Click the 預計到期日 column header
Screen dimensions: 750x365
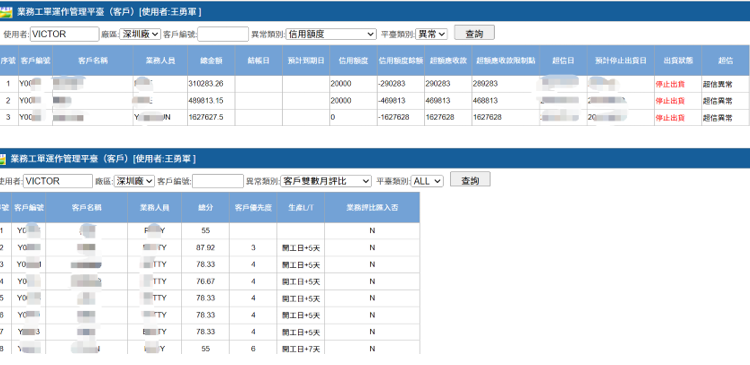pos(306,61)
